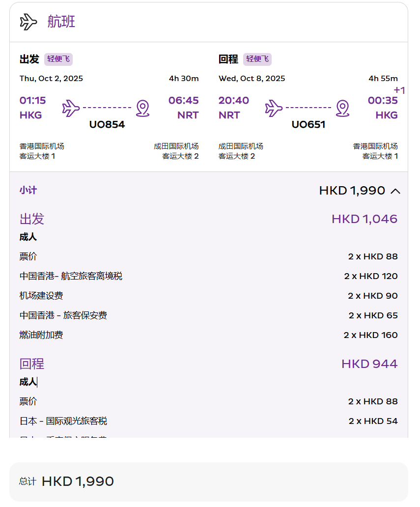This screenshot has width=420, height=507.
Task: Click the 小计 label
Action: (28, 190)
